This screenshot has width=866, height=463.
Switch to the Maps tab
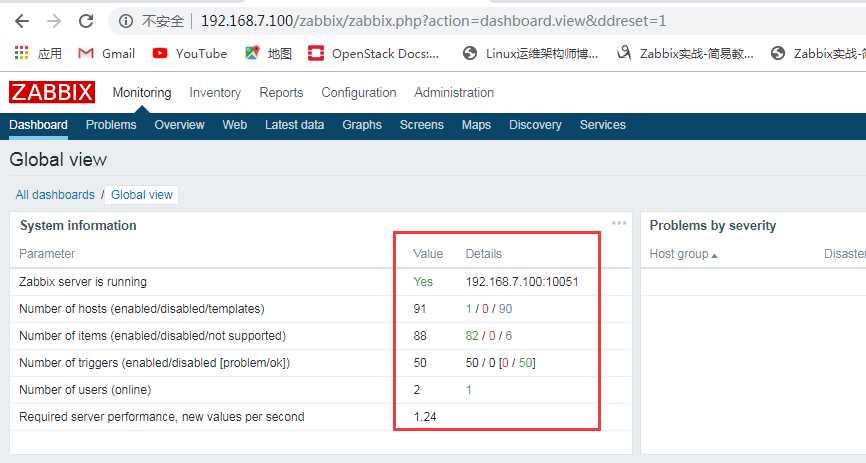tap(476, 125)
